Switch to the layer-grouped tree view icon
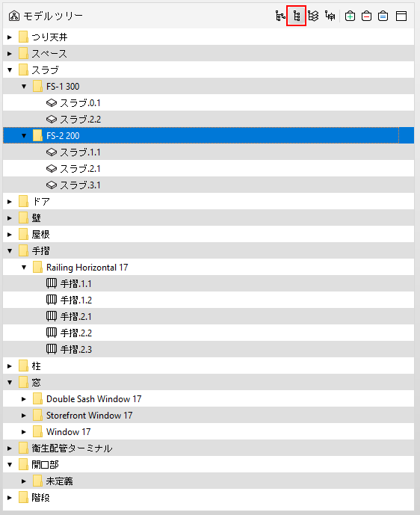The height and width of the screenshot is (515, 420). (x=313, y=16)
